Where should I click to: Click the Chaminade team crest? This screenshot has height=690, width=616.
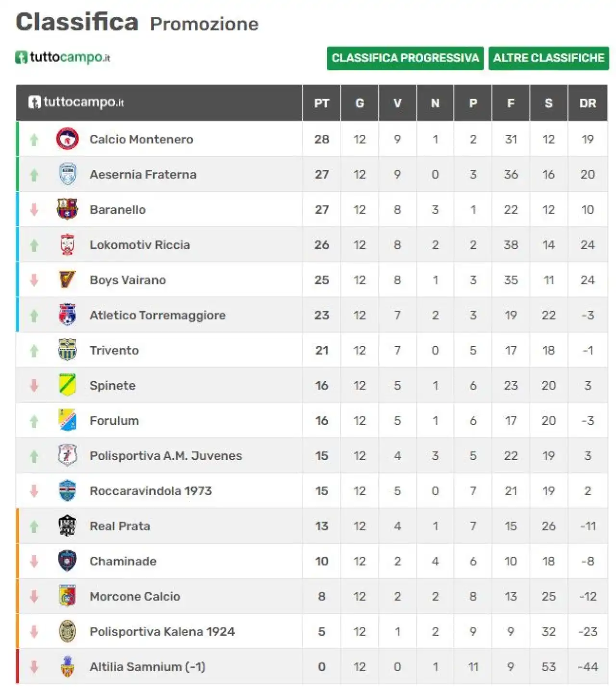pyautogui.click(x=67, y=561)
